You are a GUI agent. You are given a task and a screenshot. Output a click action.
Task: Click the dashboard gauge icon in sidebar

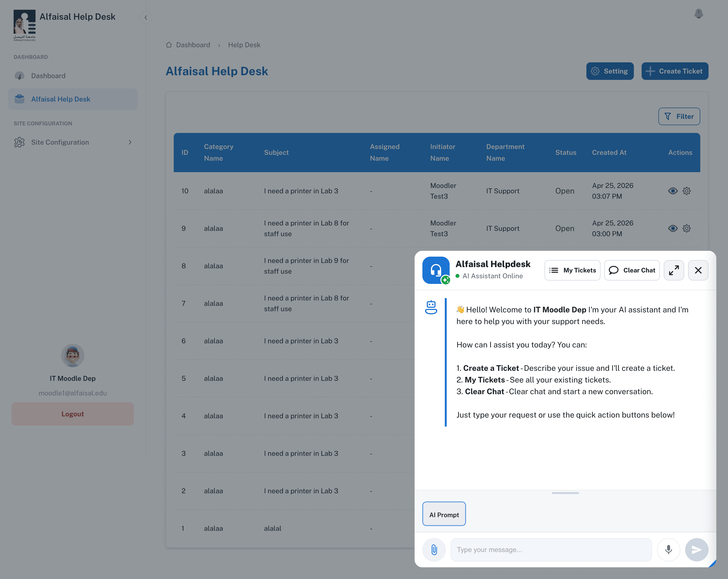tap(19, 76)
